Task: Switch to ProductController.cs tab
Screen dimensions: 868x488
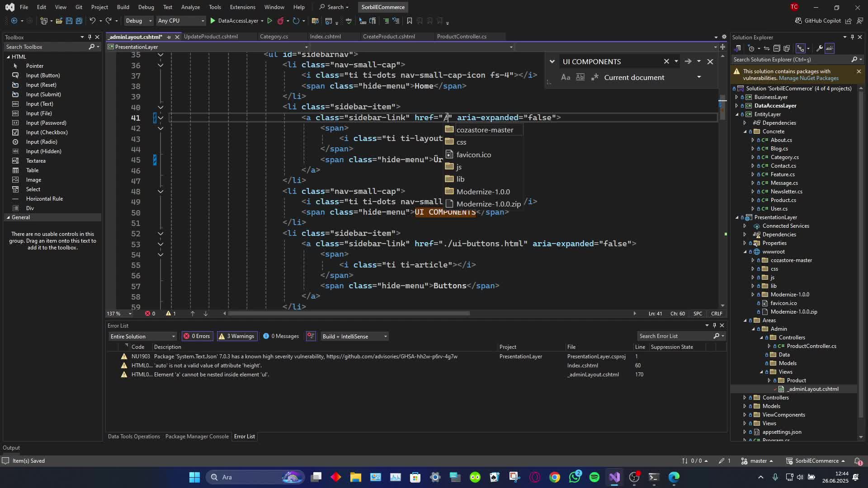Action: pyautogui.click(x=462, y=37)
